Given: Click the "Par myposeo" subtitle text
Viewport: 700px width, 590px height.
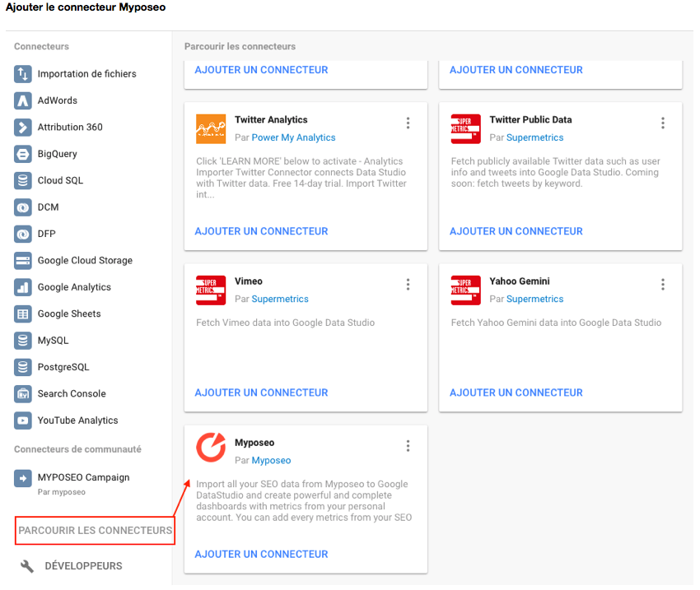Looking at the screenshot, I should pyautogui.click(x=62, y=492).
